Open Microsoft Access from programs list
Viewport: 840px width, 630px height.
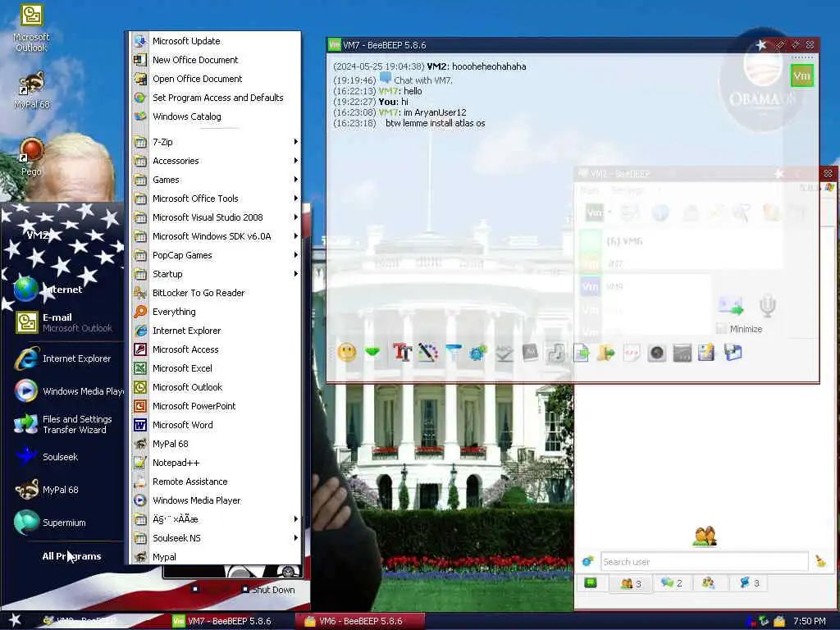[216, 349]
